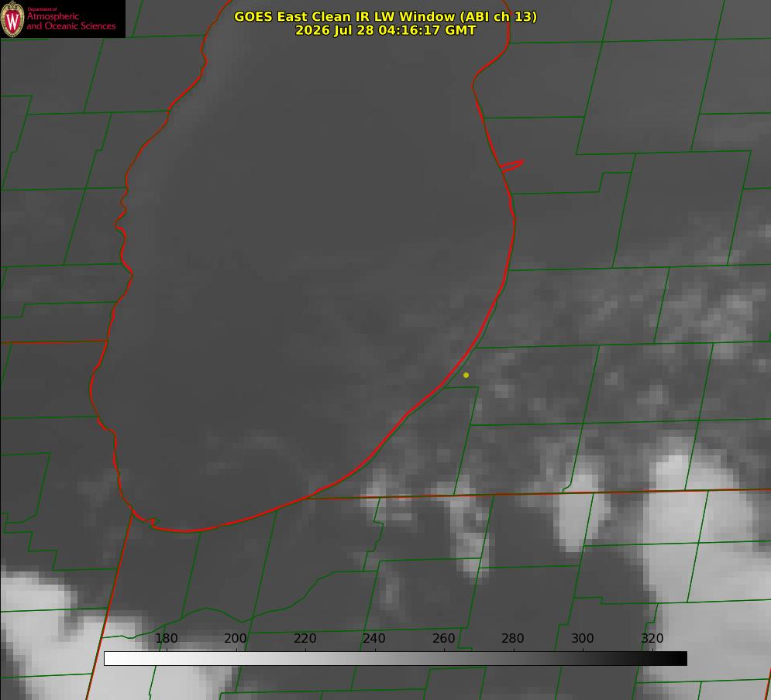Viewport: 771px width, 700px height.
Task: Click the black end of the temperature colorbar
Action: (673, 659)
